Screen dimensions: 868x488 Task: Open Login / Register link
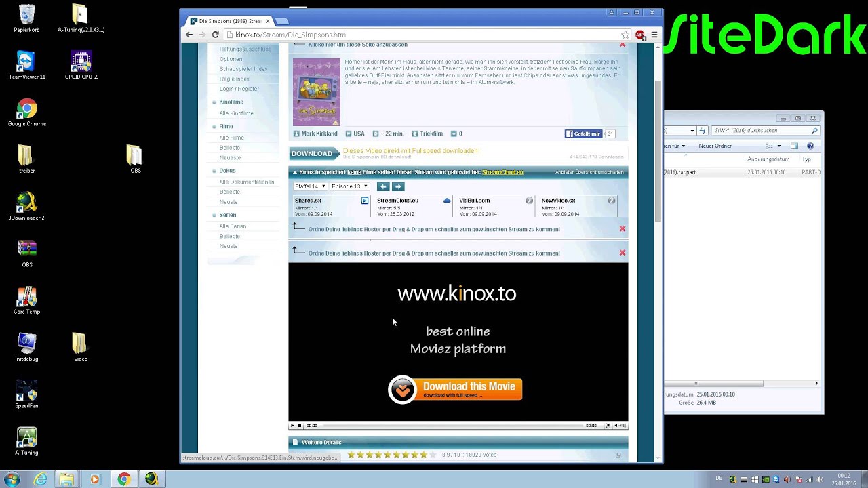click(x=239, y=89)
